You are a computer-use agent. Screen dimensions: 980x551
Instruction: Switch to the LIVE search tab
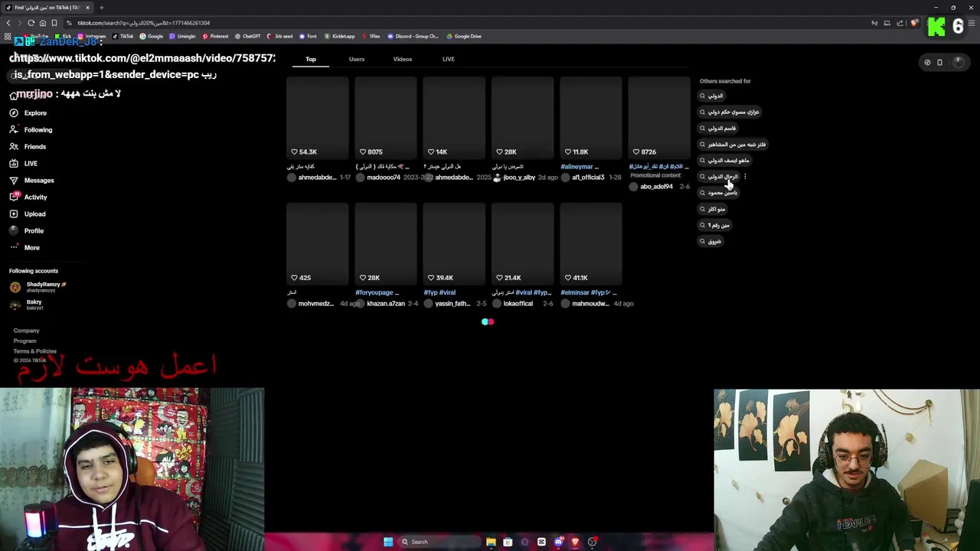449,59
